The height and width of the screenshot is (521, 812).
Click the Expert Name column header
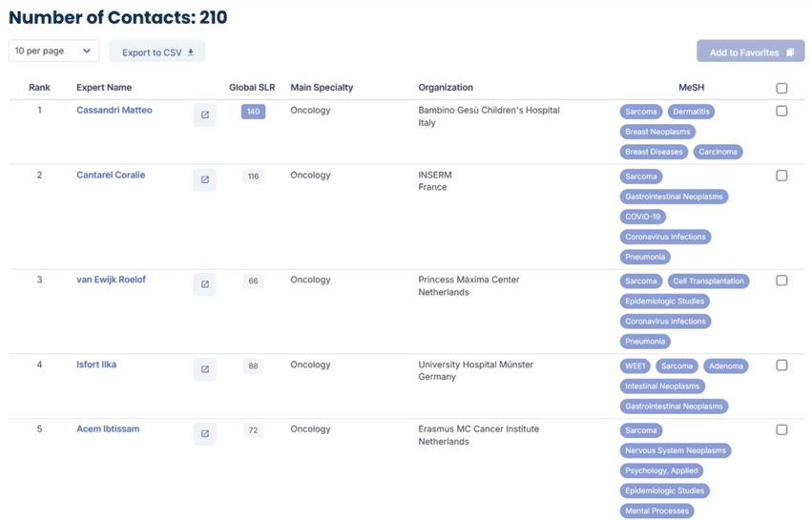coord(104,88)
